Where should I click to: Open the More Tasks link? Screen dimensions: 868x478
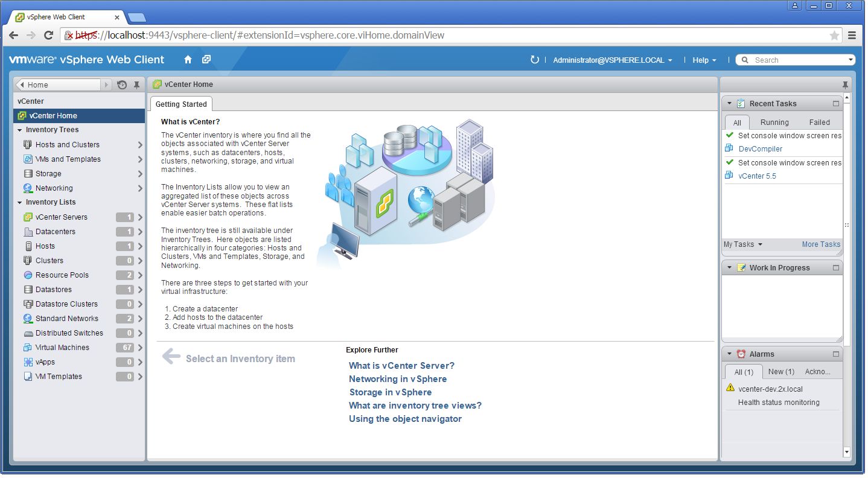point(821,244)
